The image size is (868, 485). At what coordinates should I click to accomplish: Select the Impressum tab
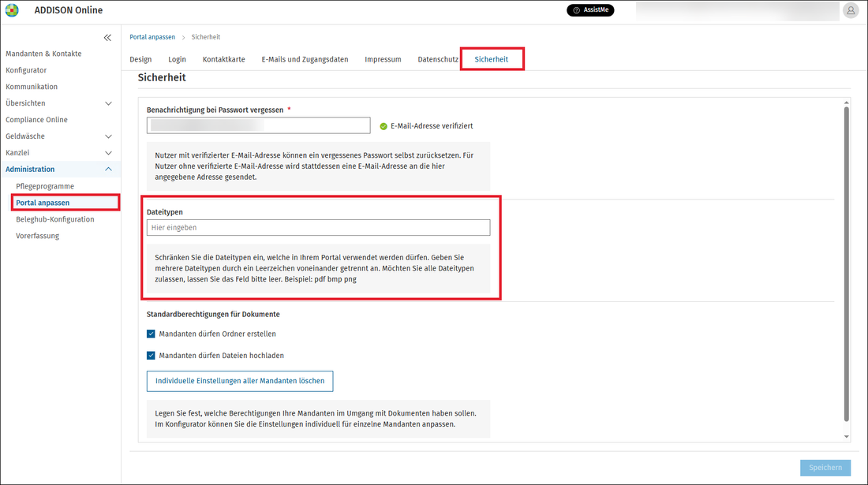click(383, 59)
